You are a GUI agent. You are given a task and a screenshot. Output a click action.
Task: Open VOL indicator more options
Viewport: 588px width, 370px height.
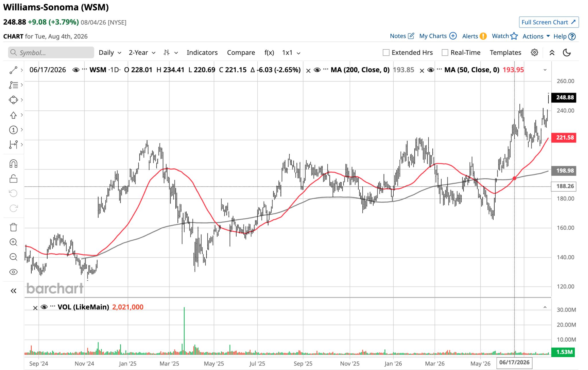pyautogui.click(x=53, y=306)
